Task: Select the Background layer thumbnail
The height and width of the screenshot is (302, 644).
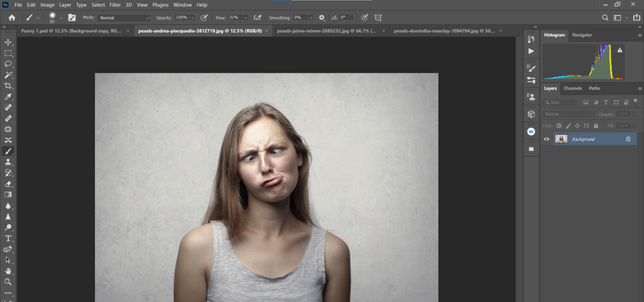Action: point(561,139)
